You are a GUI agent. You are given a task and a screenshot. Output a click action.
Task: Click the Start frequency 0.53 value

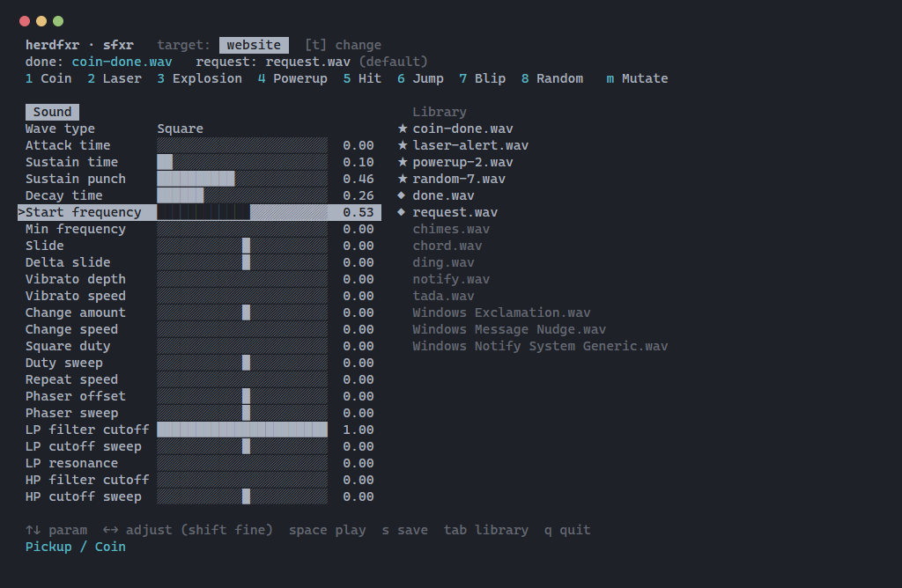point(359,212)
